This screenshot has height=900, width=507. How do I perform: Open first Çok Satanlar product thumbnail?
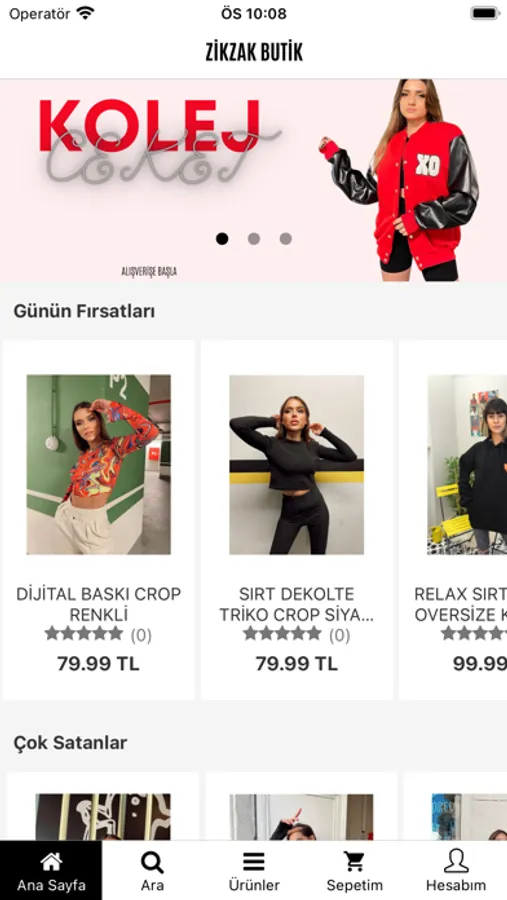pos(103,817)
